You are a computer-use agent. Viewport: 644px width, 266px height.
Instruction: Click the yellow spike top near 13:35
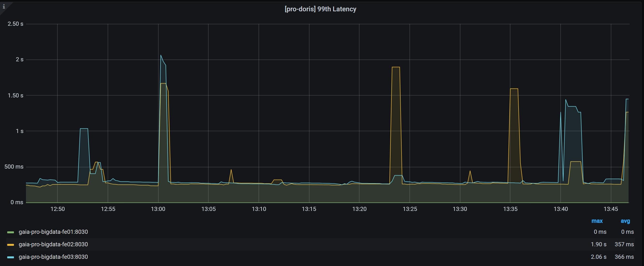pos(514,89)
